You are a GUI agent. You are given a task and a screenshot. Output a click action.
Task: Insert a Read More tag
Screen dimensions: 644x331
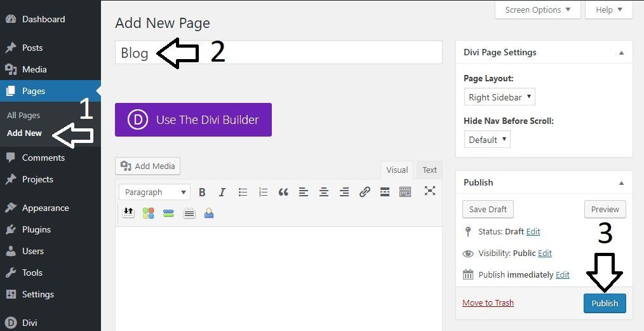(385, 192)
